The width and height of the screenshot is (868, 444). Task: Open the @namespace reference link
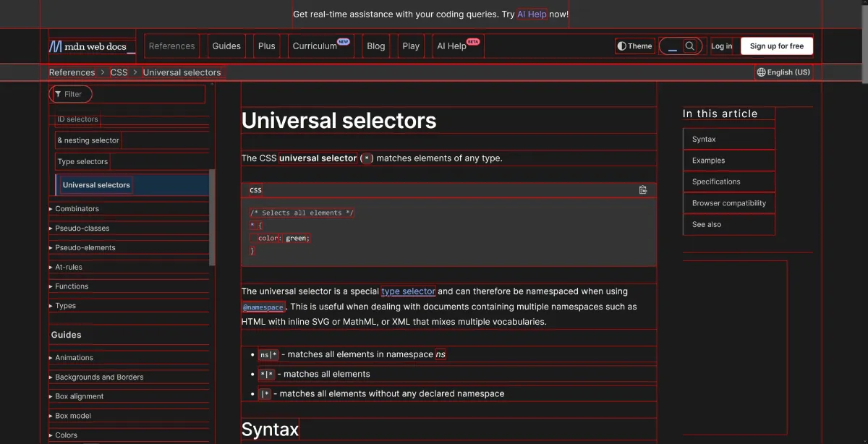point(263,307)
